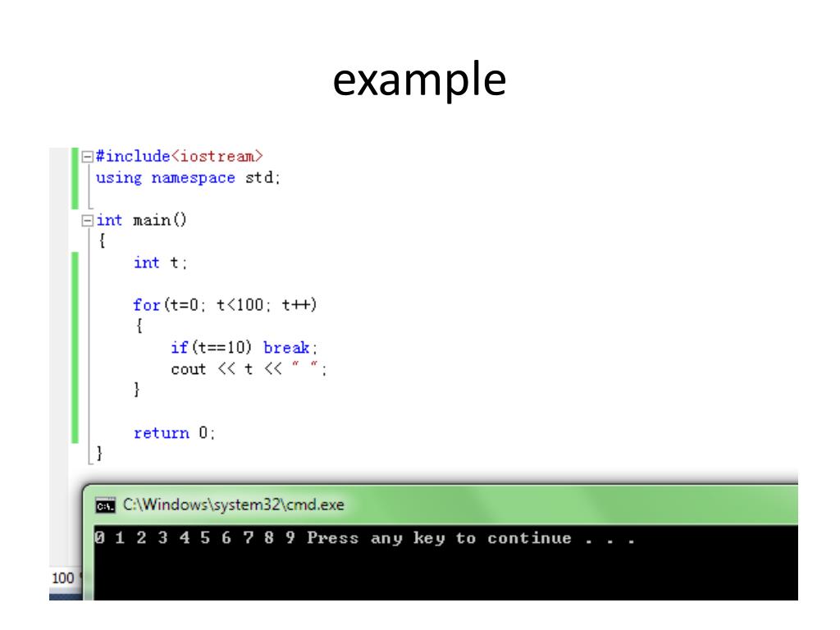Click the 'if(t==10) break;' statement
840x630 pixels.
[x=244, y=348]
